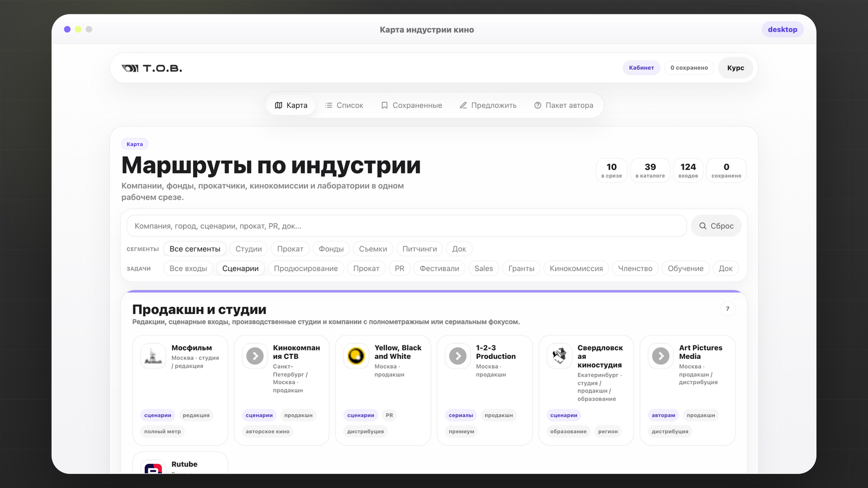Toggle the Фонды segment filter

(x=331, y=249)
